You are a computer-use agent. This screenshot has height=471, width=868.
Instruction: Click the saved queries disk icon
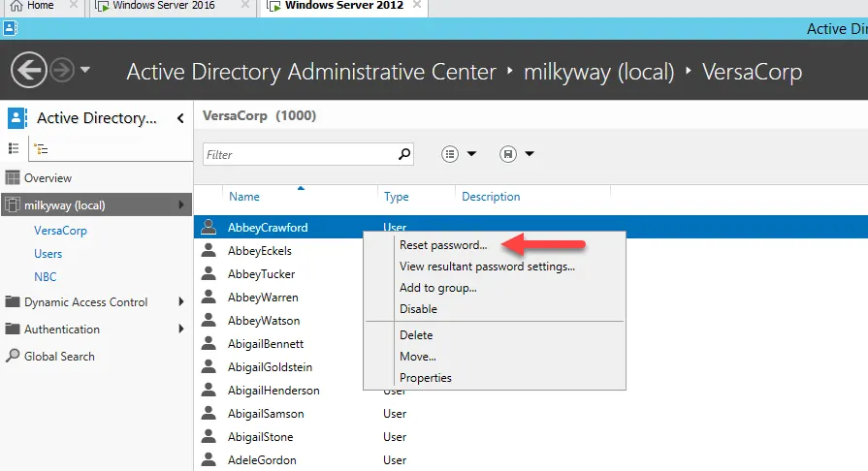click(508, 154)
